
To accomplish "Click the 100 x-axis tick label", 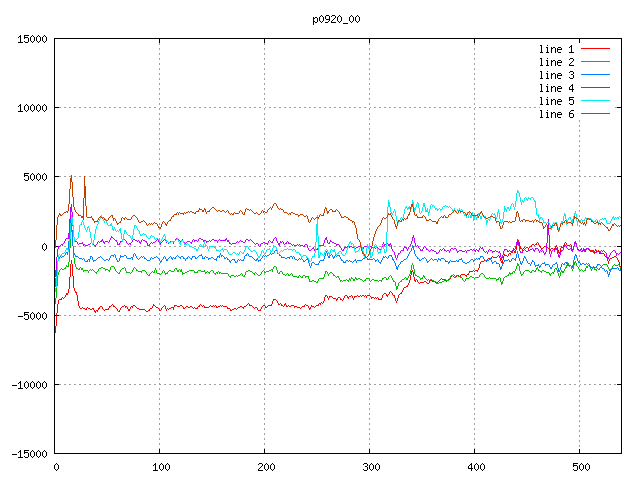I will coord(160,467).
